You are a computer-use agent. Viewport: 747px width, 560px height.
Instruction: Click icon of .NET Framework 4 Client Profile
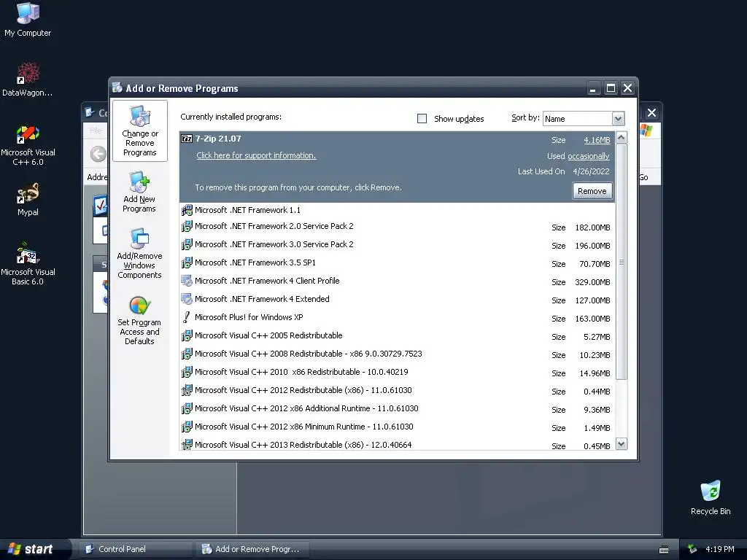point(187,281)
